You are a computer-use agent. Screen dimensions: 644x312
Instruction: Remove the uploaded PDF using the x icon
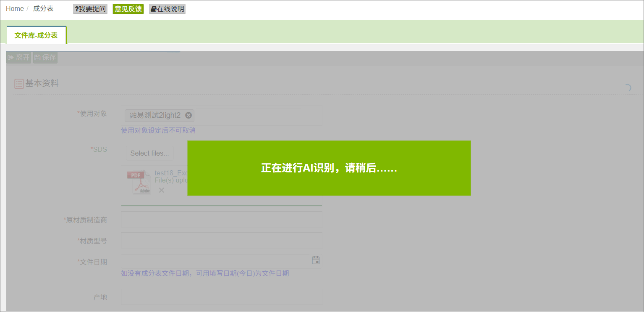[x=161, y=190]
